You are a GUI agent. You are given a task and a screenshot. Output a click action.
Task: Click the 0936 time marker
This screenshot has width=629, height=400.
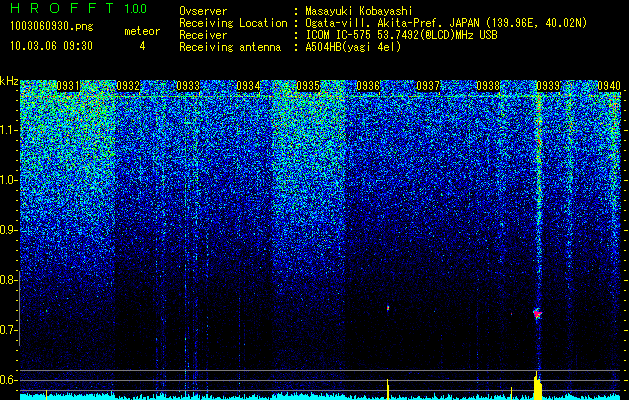pyautogui.click(x=368, y=86)
